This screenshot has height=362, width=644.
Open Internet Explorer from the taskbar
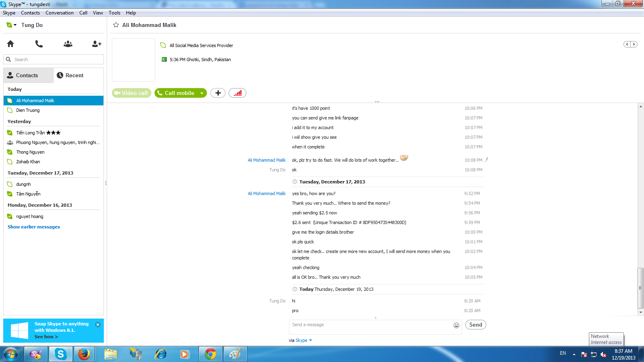coord(161,354)
